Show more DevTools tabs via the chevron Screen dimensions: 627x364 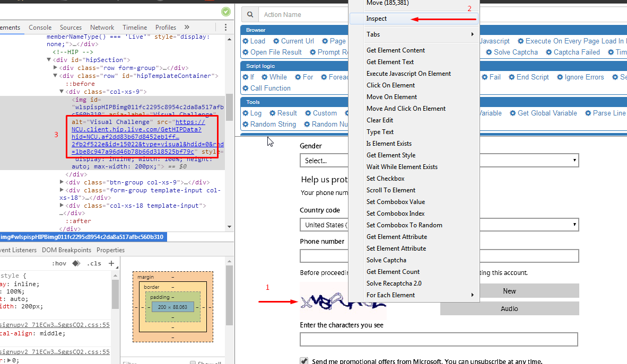[187, 28]
